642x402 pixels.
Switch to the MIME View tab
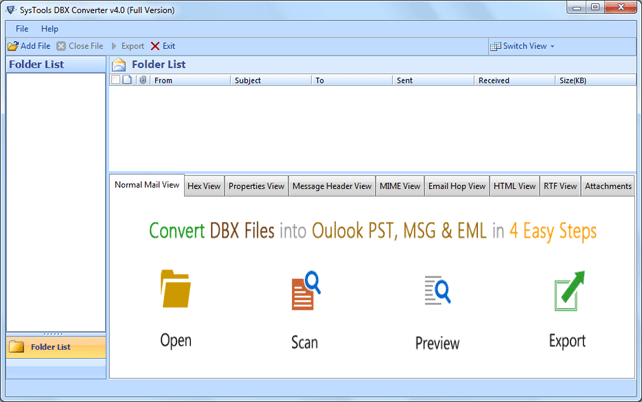tap(400, 186)
